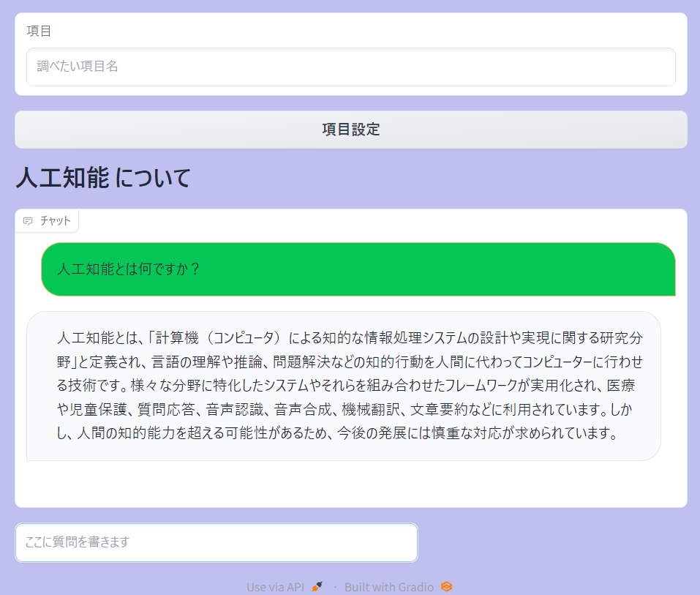700x595 pixels.
Task: Click the 項目設定 button
Action: click(x=351, y=130)
